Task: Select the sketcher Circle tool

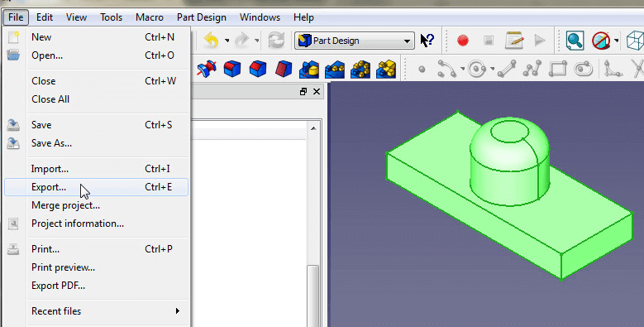Action: (x=477, y=69)
